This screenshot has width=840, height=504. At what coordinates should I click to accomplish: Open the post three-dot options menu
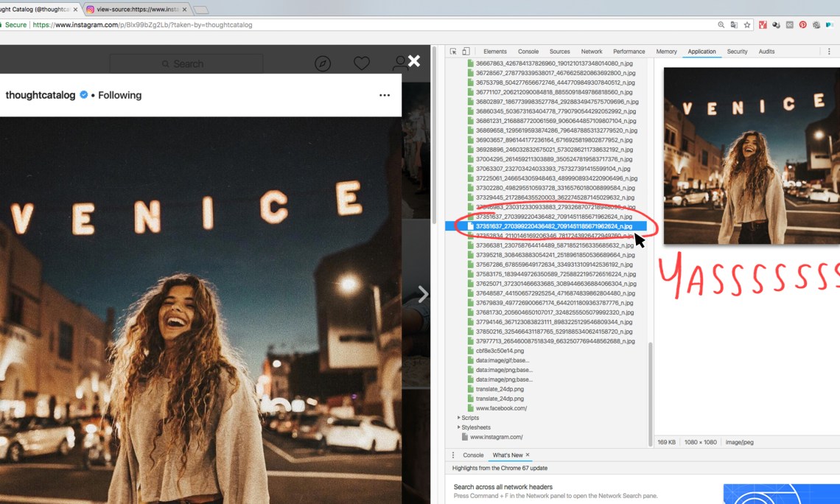[385, 95]
